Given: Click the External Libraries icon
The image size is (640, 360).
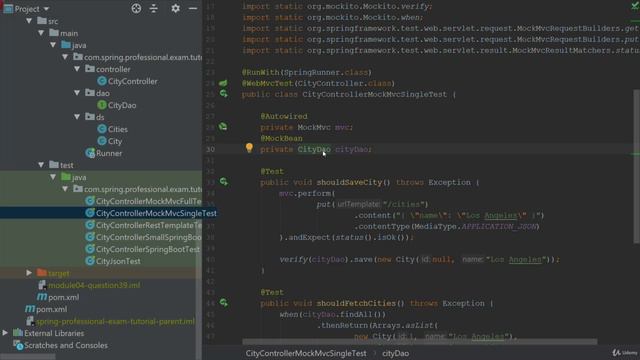Looking at the screenshot, I should (18, 333).
